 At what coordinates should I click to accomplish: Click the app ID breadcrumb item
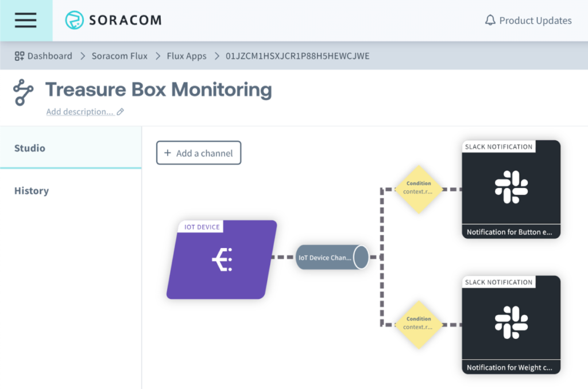pyautogui.click(x=297, y=56)
